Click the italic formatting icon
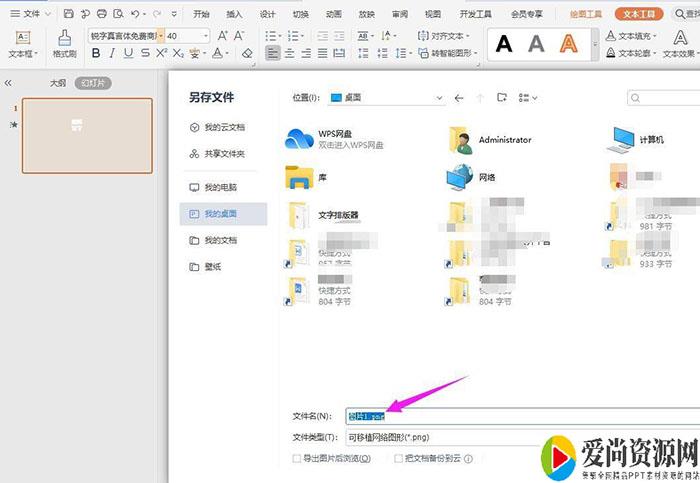Viewport: 700px width, 483px height. (112, 53)
